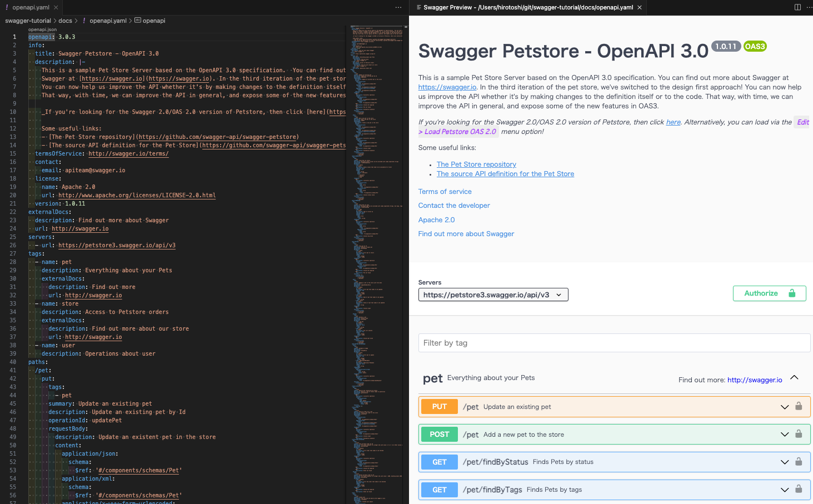Click 'email: apiteam@swagger.io' on line 17
Viewport: 813px width, 504px height.
tap(83, 170)
